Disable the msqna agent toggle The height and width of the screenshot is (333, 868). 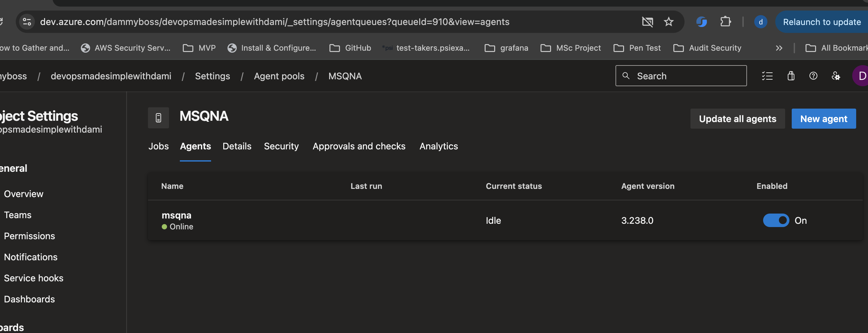point(776,220)
